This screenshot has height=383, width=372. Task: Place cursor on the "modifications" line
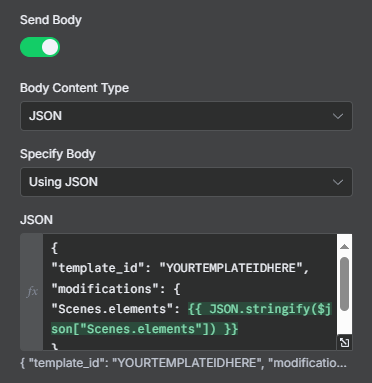116,289
